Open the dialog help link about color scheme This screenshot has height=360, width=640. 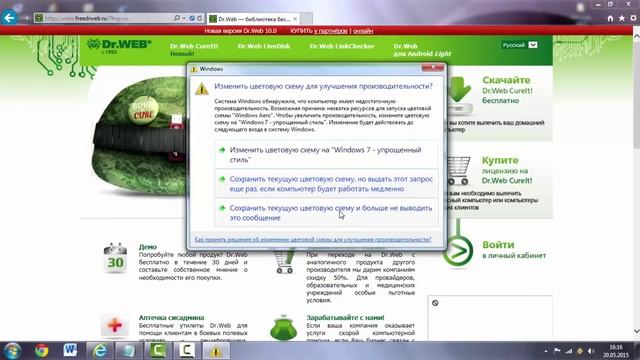click(x=313, y=240)
